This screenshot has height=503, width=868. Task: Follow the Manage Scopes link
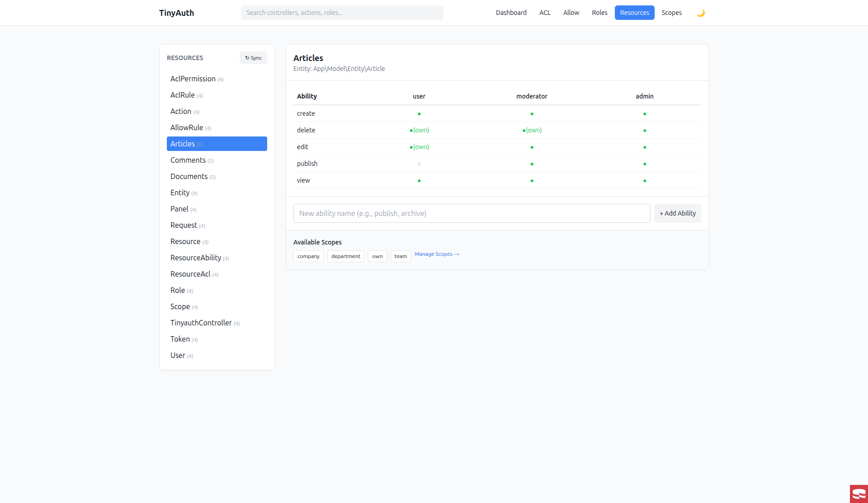(x=437, y=254)
